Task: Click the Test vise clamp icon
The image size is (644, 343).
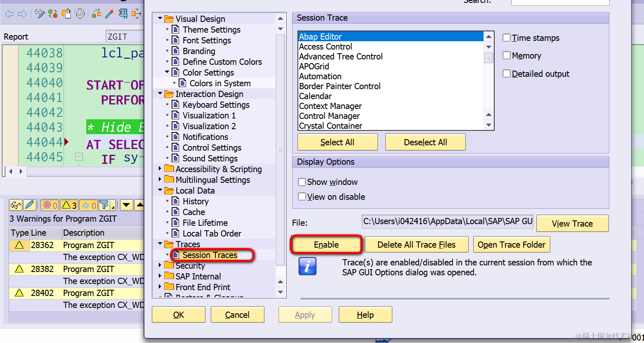Action: 123,14
